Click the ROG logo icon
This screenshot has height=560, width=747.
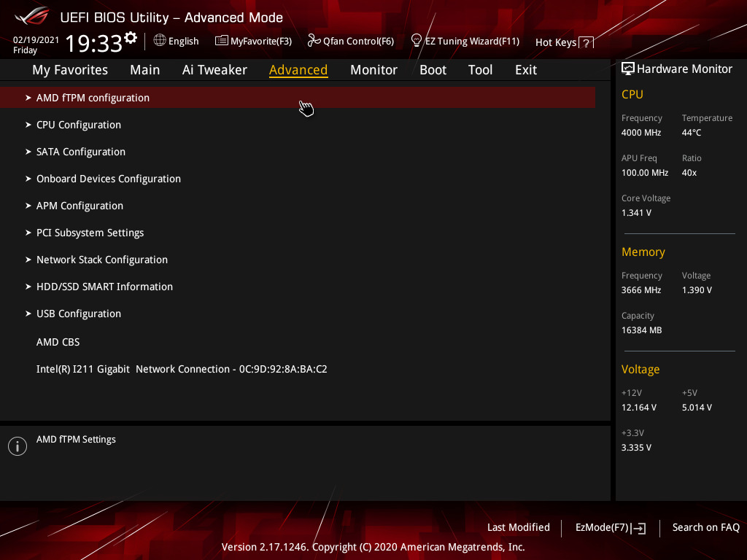[x=31, y=16]
